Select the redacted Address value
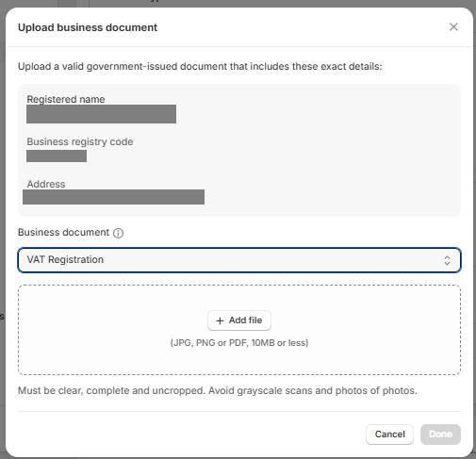This screenshot has height=459, width=476. tap(113, 197)
